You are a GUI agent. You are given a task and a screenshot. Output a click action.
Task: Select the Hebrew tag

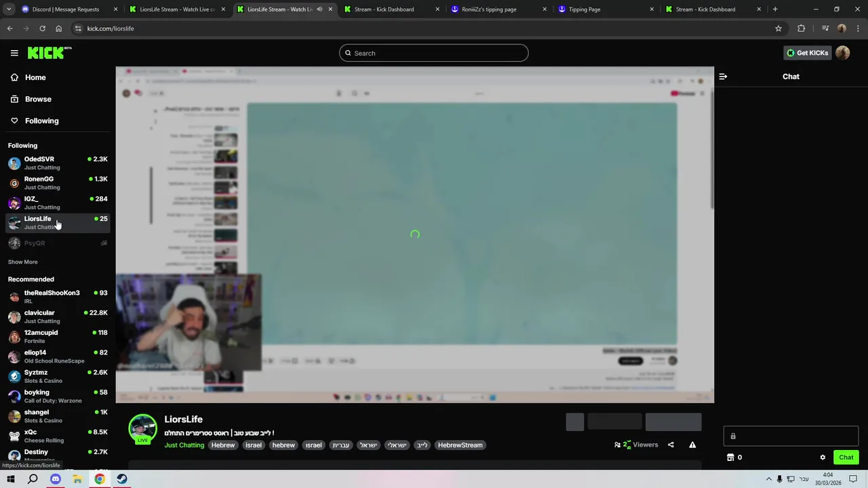tap(222, 445)
